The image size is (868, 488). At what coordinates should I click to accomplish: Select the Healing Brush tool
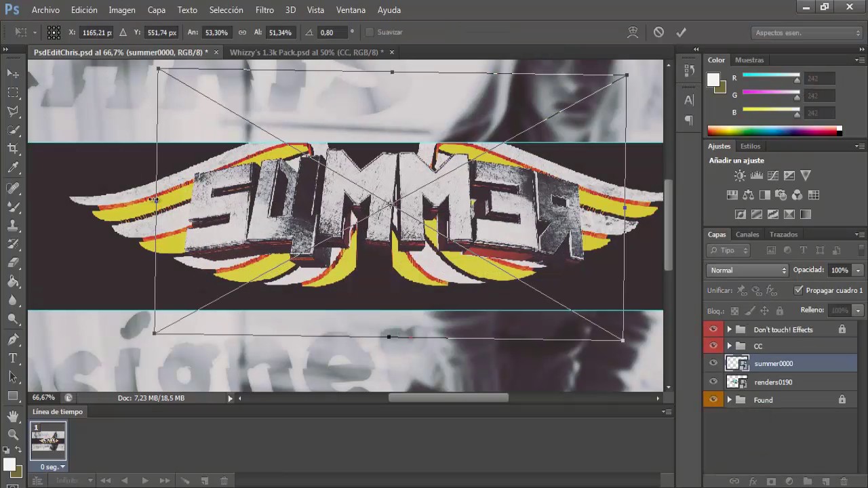13,188
